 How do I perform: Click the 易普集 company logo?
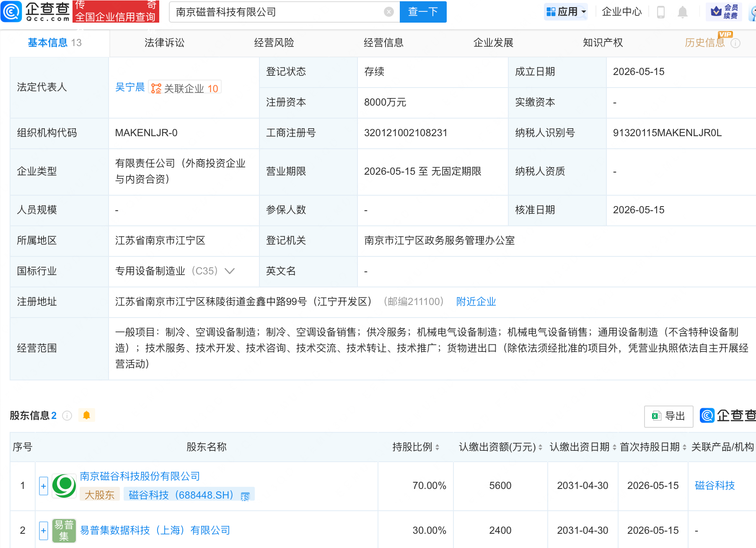coord(64,530)
